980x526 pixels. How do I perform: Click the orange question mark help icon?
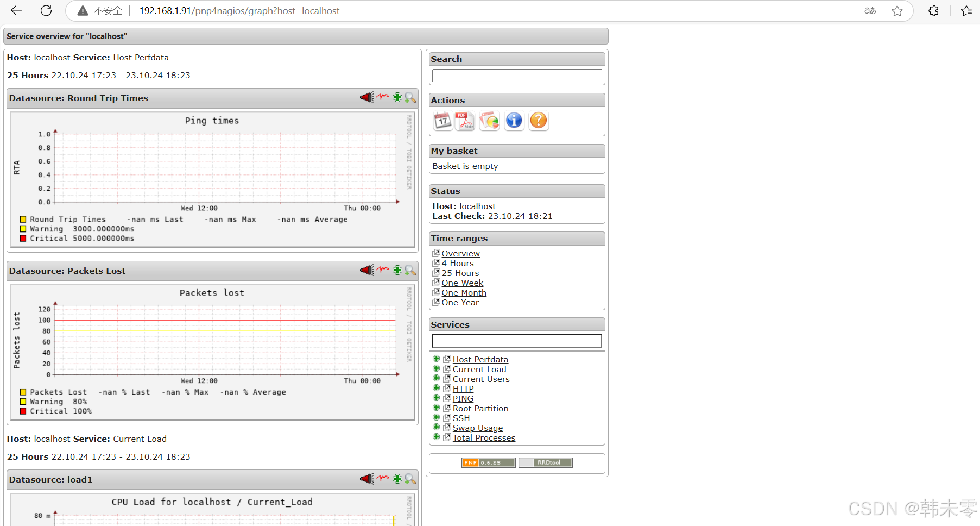pyautogui.click(x=538, y=121)
